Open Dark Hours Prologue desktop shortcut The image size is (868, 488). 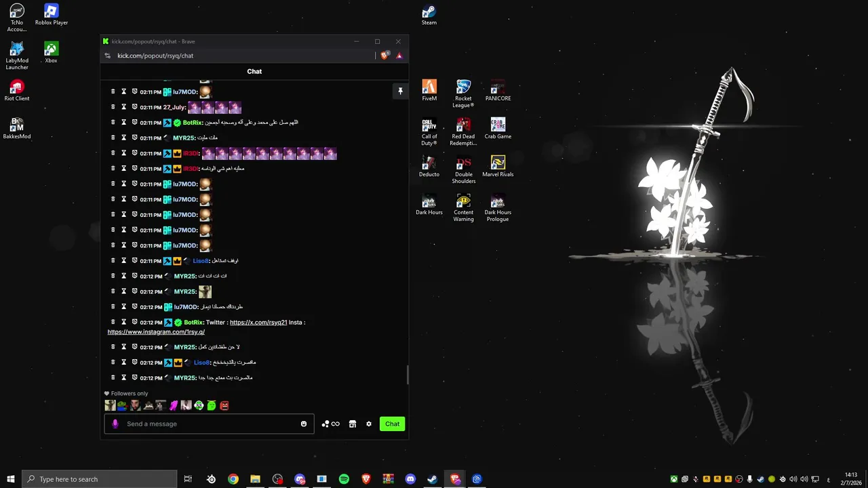[498, 207]
